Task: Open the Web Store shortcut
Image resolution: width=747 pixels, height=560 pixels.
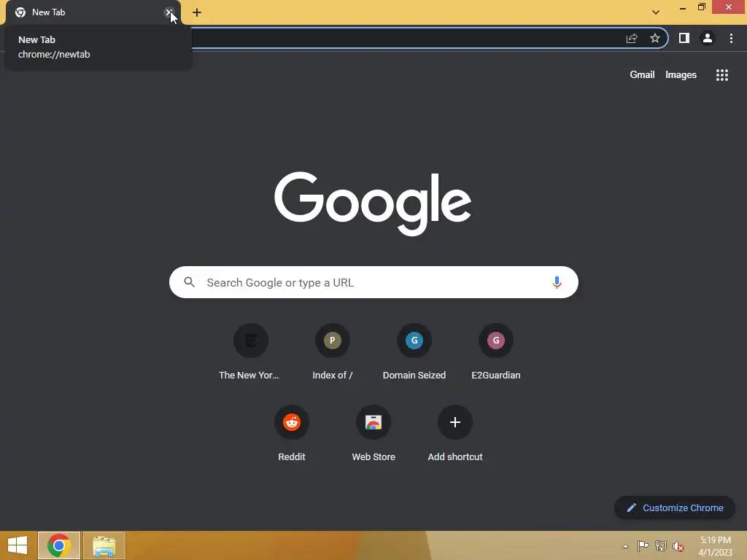Action: (373, 433)
